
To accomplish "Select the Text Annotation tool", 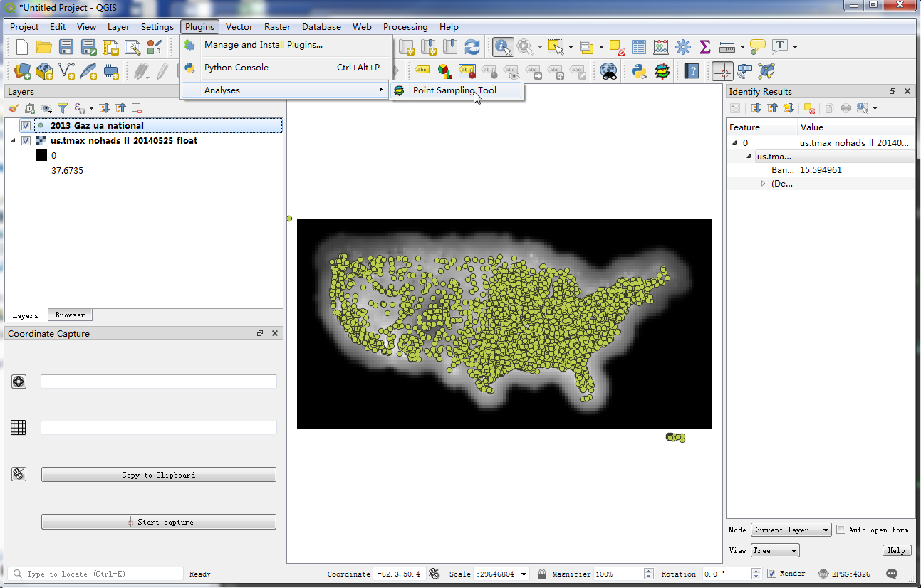I will (780, 47).
